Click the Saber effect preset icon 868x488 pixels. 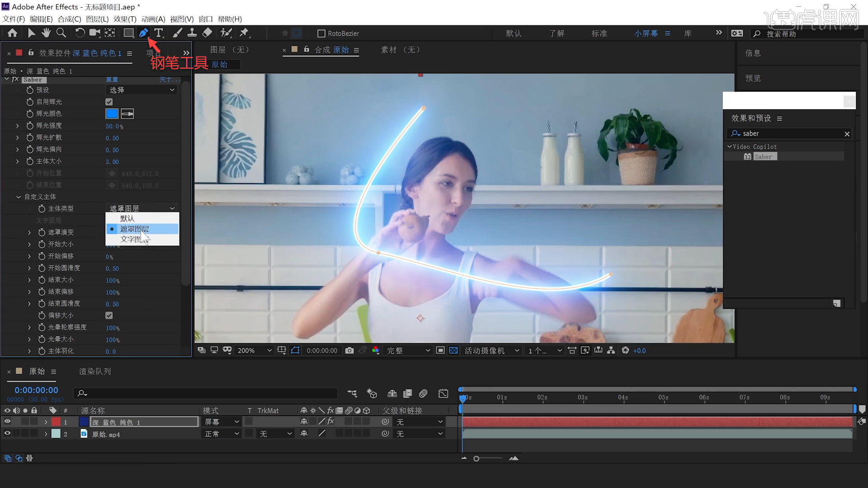748,157
